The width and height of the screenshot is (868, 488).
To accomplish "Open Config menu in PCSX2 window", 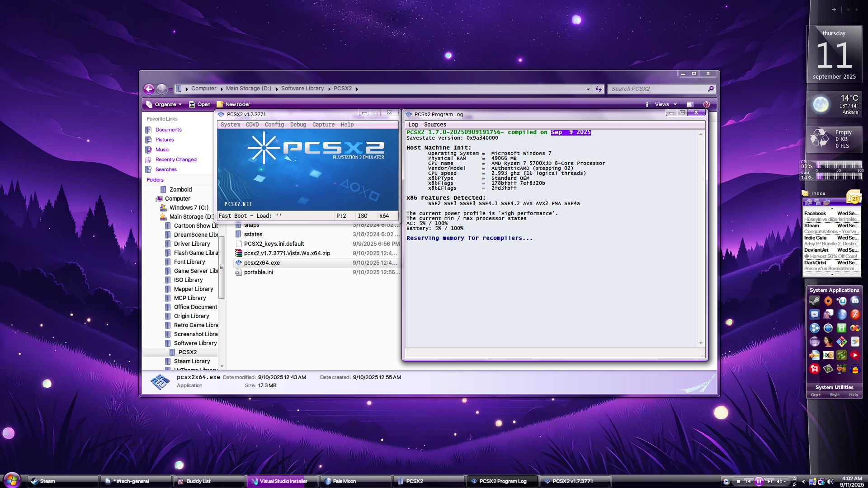I will tap(274, 125).
